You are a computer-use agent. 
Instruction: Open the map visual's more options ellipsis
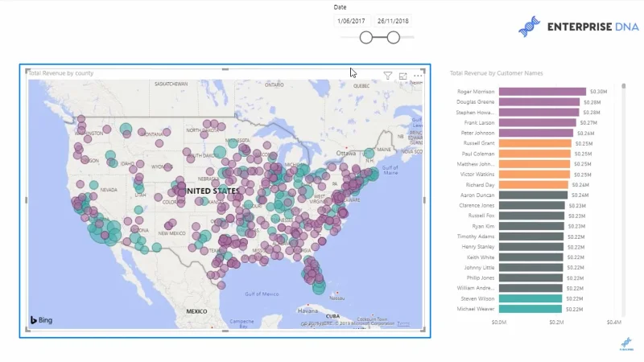tap(418, 76)
